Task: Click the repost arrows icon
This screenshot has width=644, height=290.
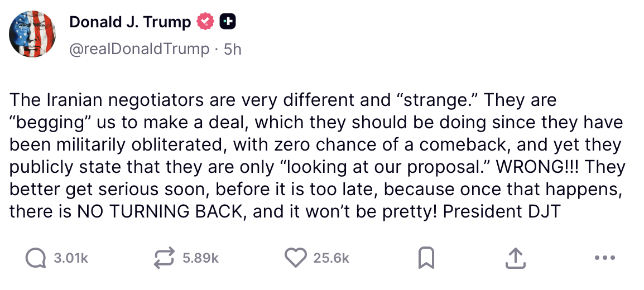Action: [165, 258]
